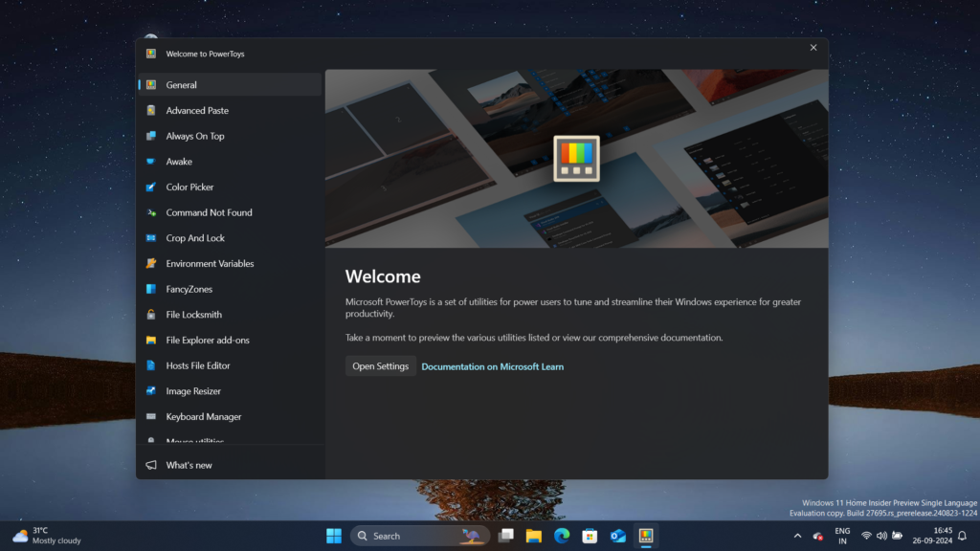Open the Windows Start menu
Image resolution: width=980 pixels, height=551 pixels.
(x=334, y=536)
